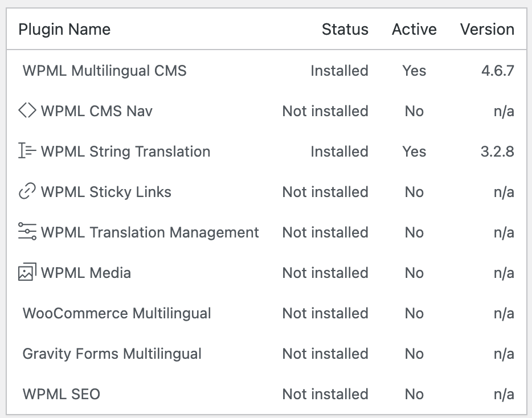The image size is (532, 418).
Task: Click the WPML SEO plugin name
Action: point(62,394)
